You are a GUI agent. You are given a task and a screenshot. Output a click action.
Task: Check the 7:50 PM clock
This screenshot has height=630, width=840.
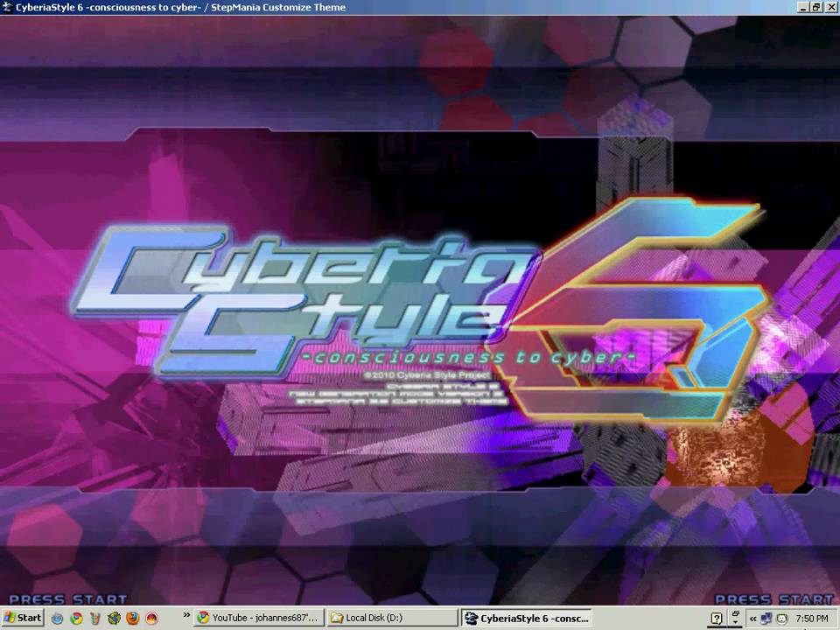[x=812, y=619]
